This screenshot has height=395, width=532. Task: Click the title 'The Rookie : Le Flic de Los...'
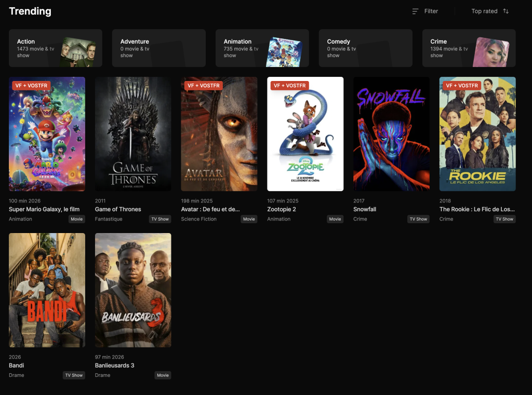477,209
